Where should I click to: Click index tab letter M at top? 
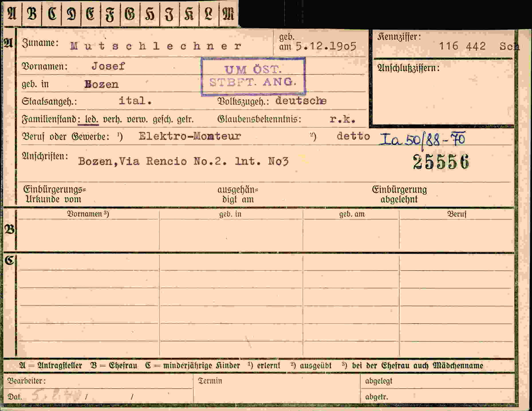(228, 14)
